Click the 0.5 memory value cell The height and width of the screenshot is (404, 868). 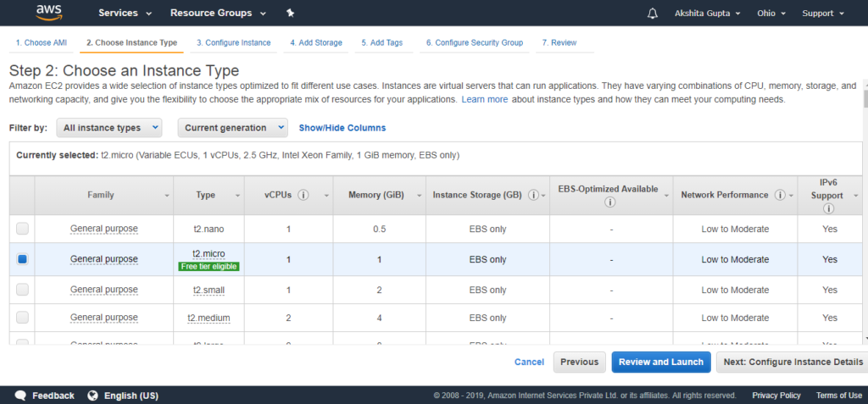[379, 230]
